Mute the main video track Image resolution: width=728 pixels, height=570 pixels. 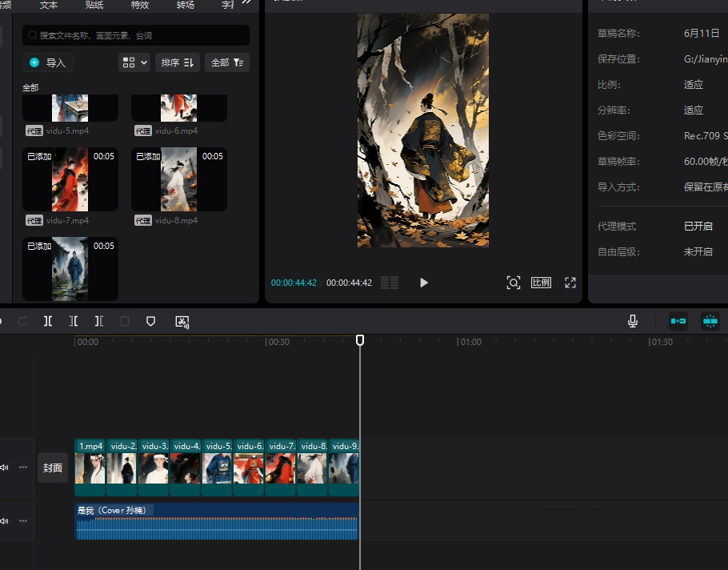click(4, 468)
